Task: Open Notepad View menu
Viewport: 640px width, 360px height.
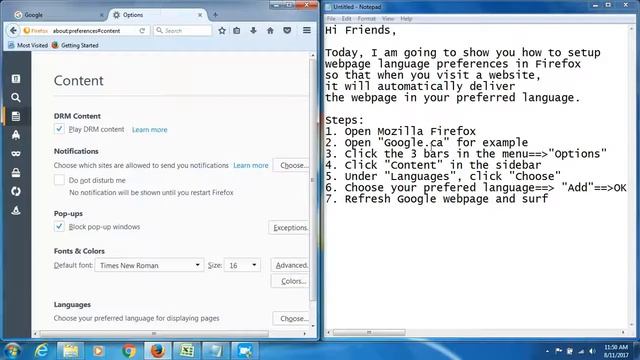Action: pos(388,19)
